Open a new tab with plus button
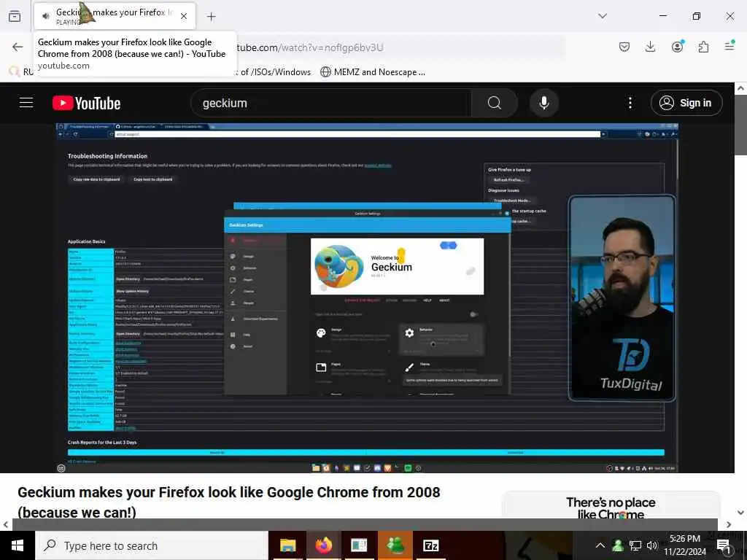The width and height of the screenshot is (747, 560). coord(211,17)
